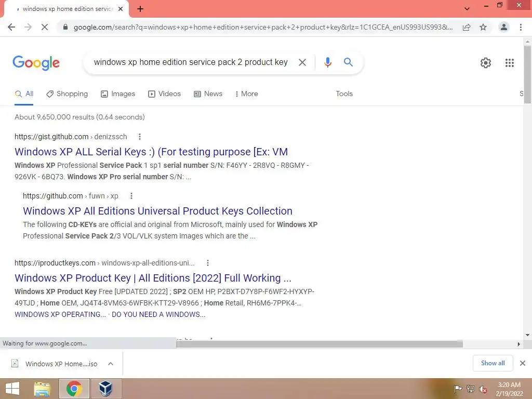Follow WINDOWS XP OPERATING sitelink

[x=60, y=314]
